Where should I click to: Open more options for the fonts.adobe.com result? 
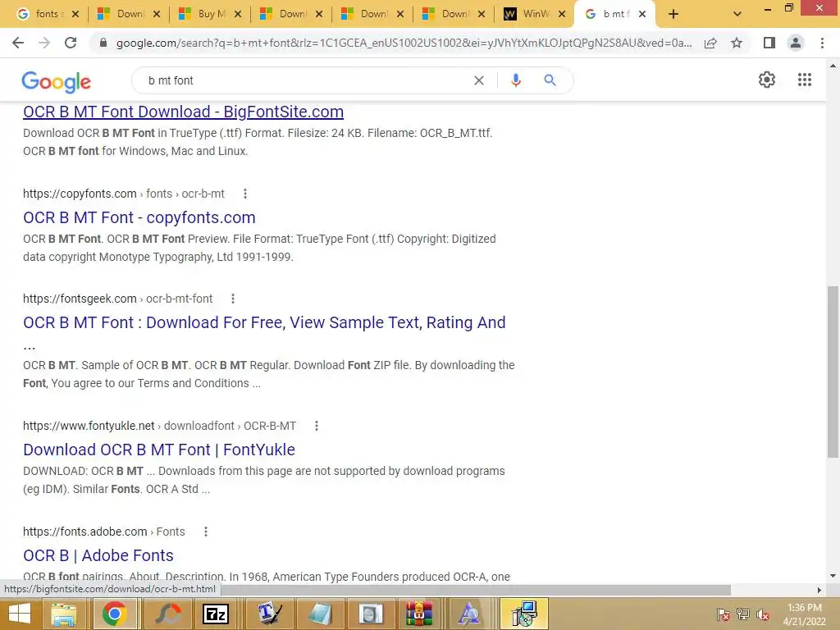click(x=206, y=532)
